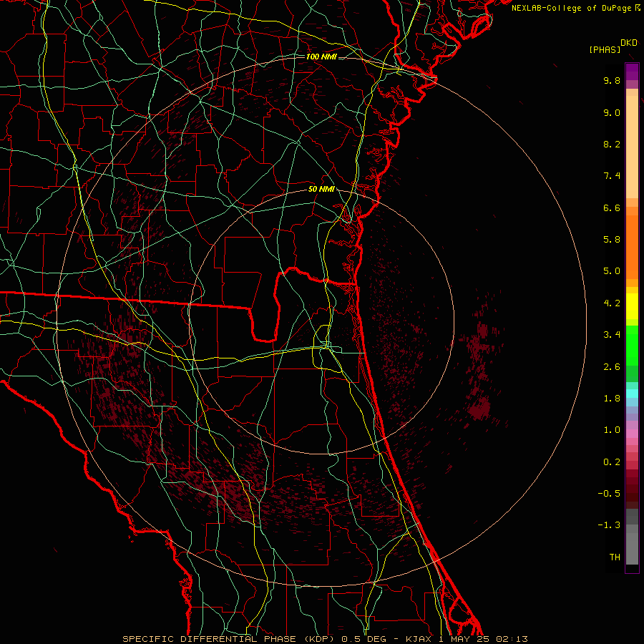The image size is (644, 644).
Task: Click the 100 NMI range ring label
Action: 321,57
